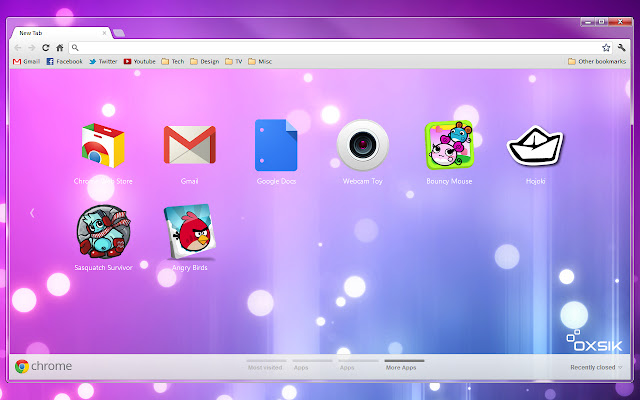Open the Recently closed menu
This screenshot has width=640, height=400.
click(596, 367)
